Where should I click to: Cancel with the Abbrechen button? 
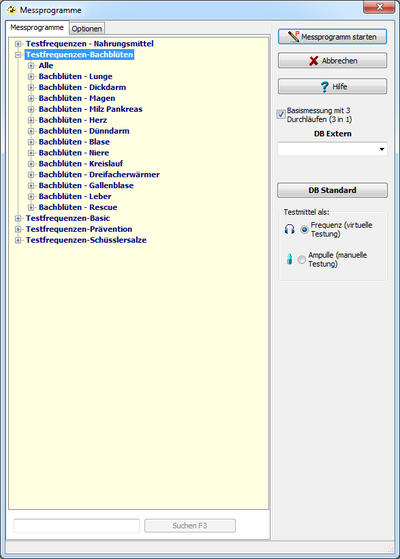click(332, 61)
